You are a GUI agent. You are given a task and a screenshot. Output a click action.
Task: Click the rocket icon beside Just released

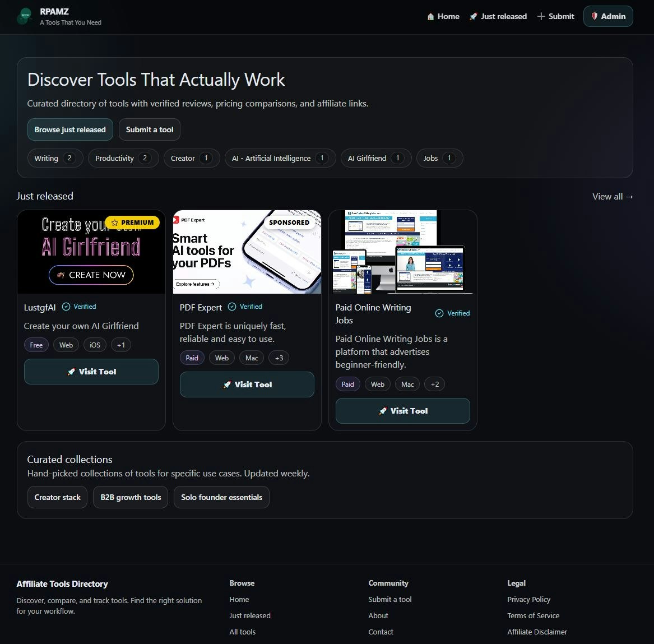[x=473, y=17]
